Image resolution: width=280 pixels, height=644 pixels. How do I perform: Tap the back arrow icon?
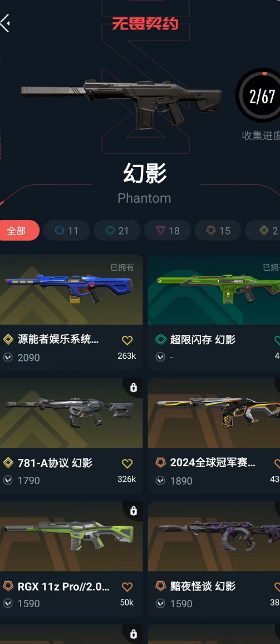pos(5,23)
